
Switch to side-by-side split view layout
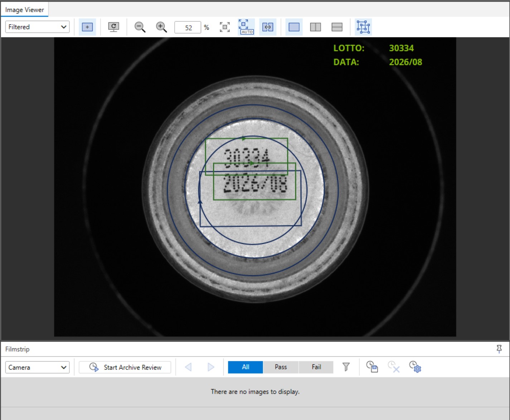point(315,27)
